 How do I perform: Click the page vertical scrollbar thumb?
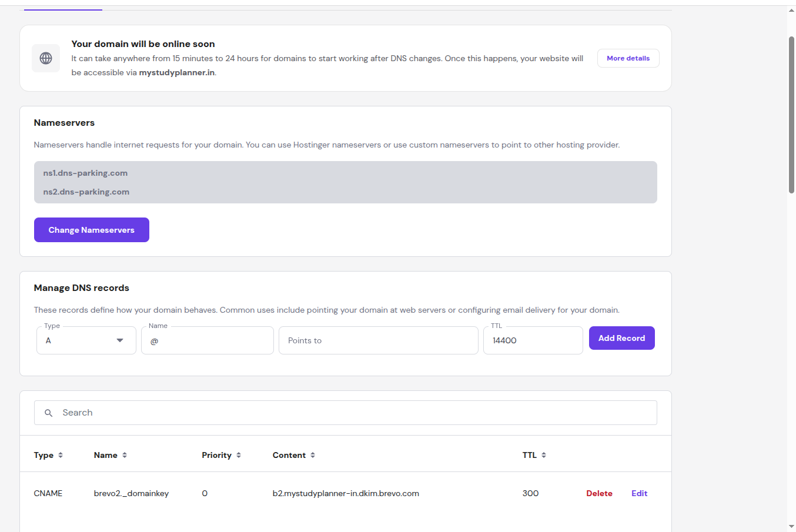tap(791, 115)
